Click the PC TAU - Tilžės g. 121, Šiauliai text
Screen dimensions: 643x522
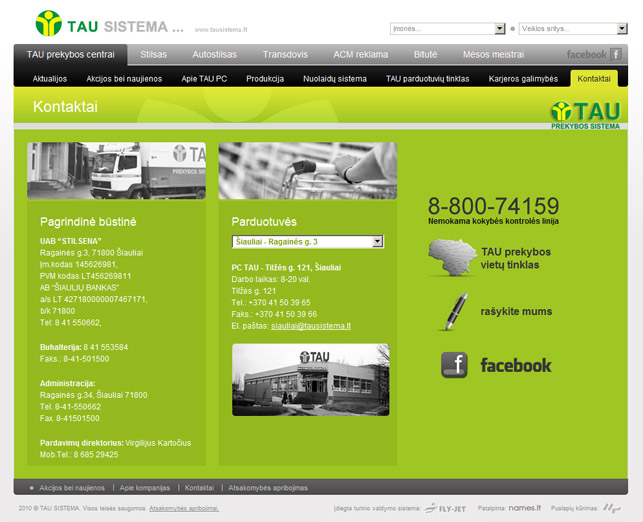[286, 268]
